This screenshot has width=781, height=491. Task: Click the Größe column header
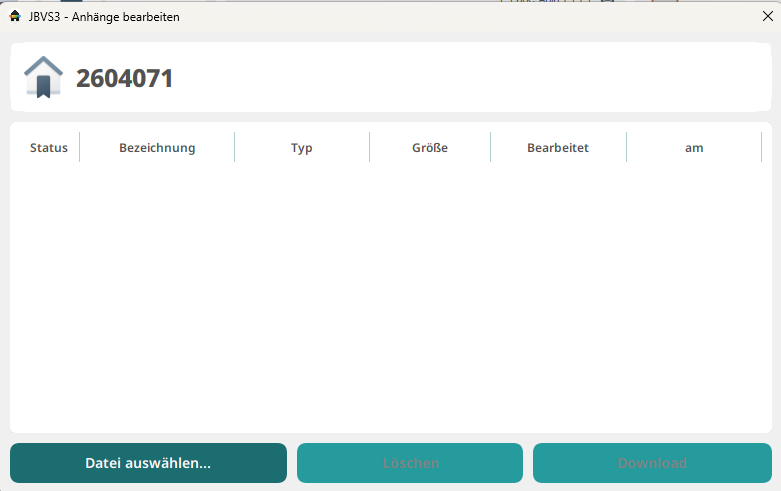click(x=430, y=148)
